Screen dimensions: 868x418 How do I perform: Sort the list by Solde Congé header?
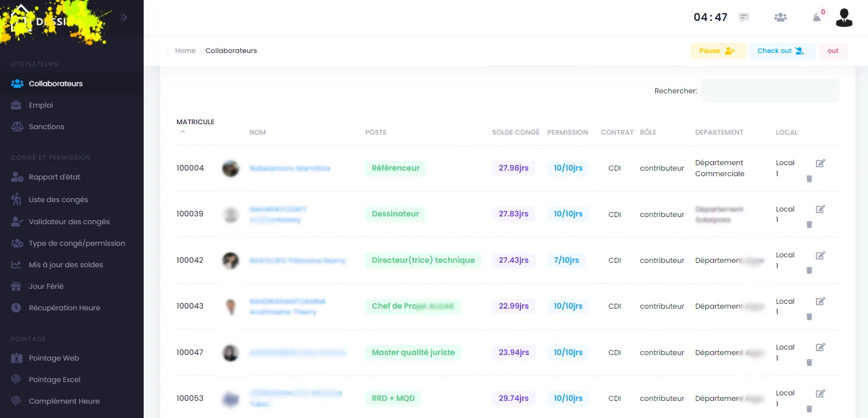pyautogui.click(x=515, y=133)
